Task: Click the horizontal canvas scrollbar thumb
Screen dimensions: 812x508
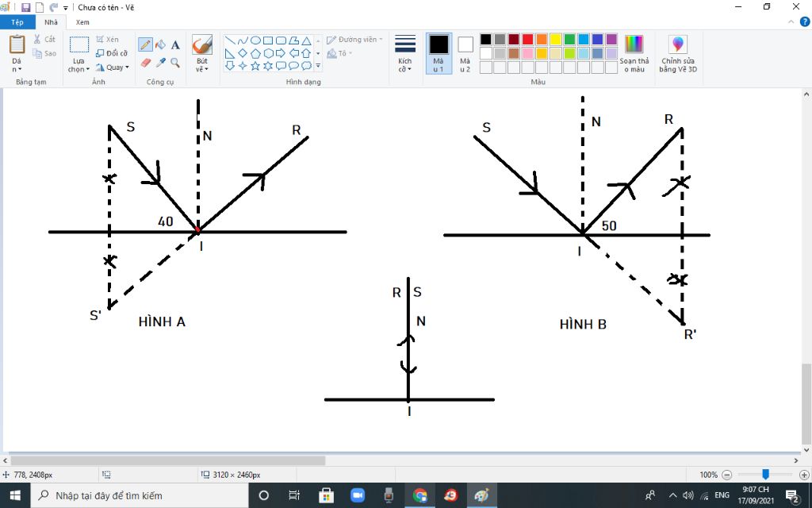Action: click(168, 460)
